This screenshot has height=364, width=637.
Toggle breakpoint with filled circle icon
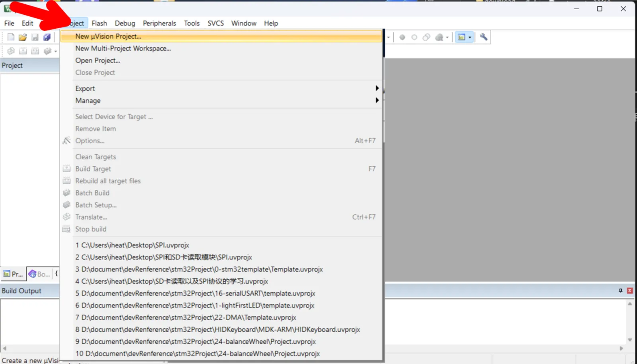pos(402,37)
